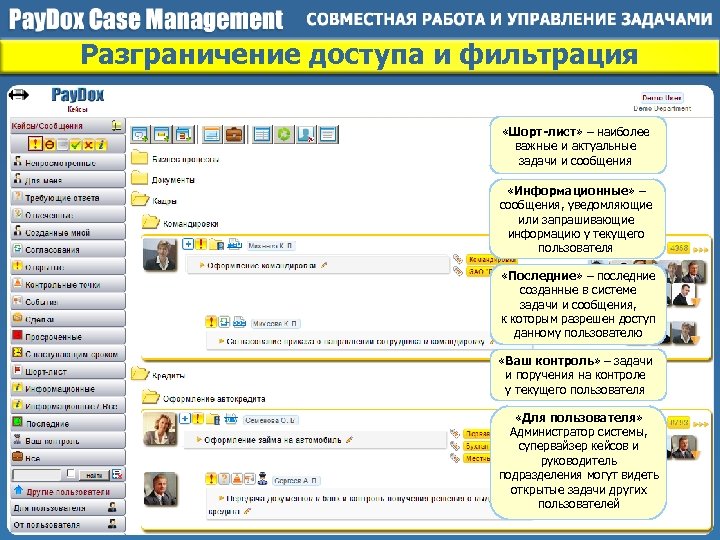
Task: Click the table view toolbar icon
Action: [x=262, y=135]
